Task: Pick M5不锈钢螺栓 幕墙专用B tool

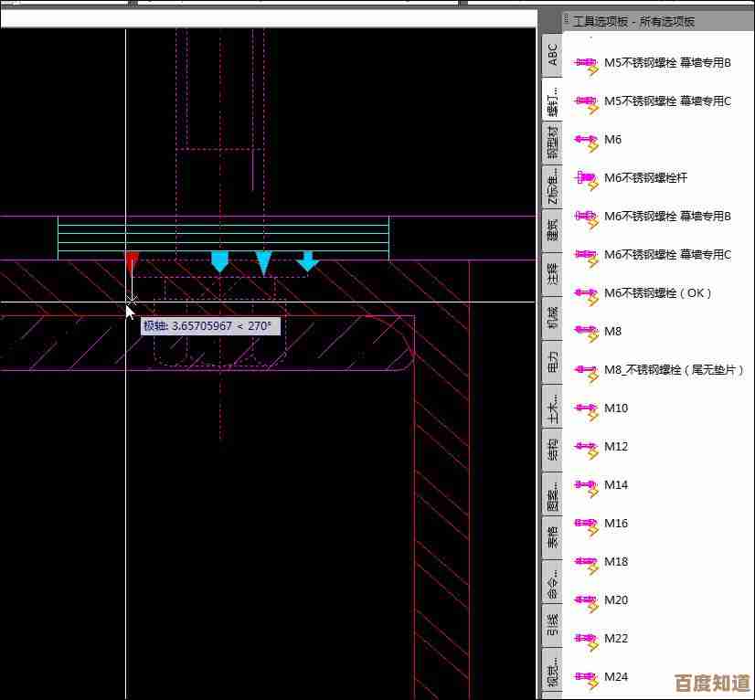Action: point(585,63)
